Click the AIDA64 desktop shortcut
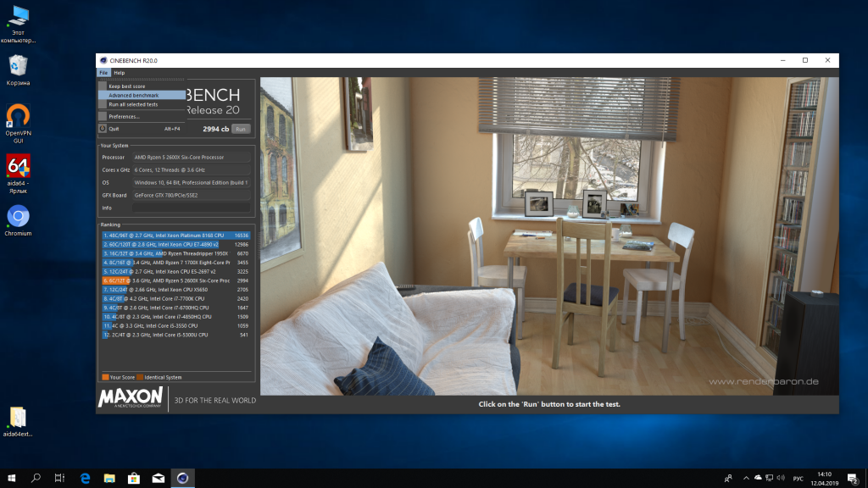The image size is (868, 488). (x=19, y=169)
